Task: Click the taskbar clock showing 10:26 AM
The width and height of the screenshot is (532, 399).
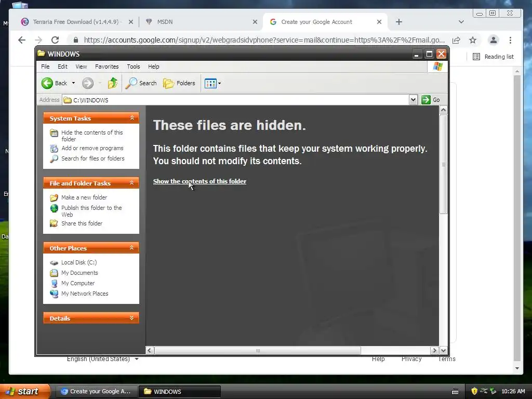Action: (x=513, y=391)
